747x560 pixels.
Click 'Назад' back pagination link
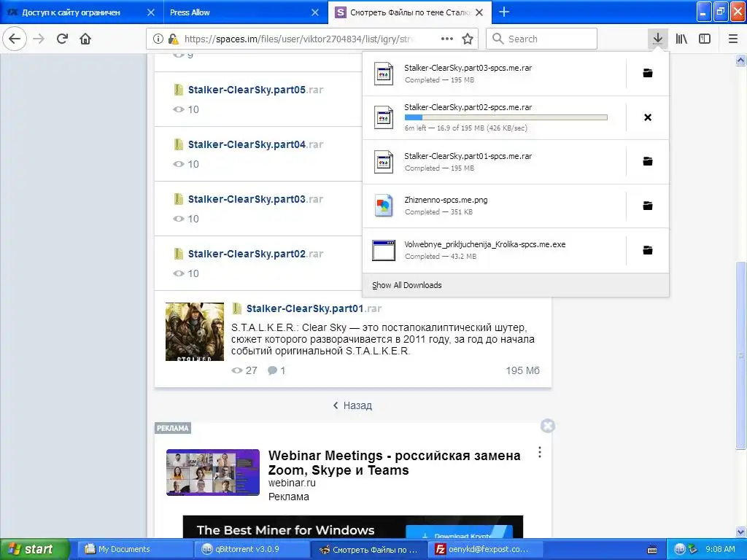click(352, 405)
